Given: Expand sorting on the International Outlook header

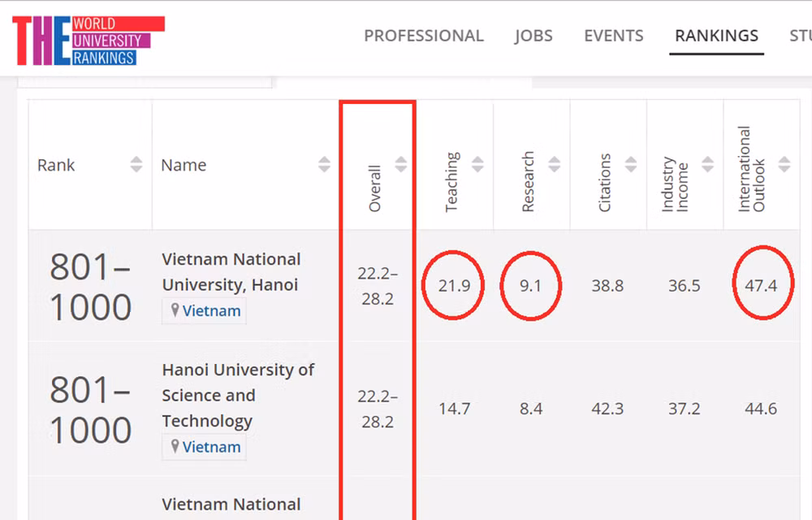Looking at the screenshot, I should coord(784,162).
